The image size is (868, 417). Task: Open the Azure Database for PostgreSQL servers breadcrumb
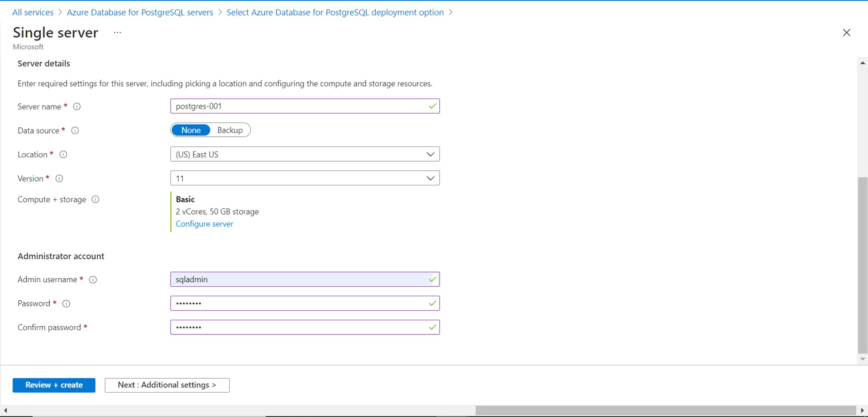(140, 12)
